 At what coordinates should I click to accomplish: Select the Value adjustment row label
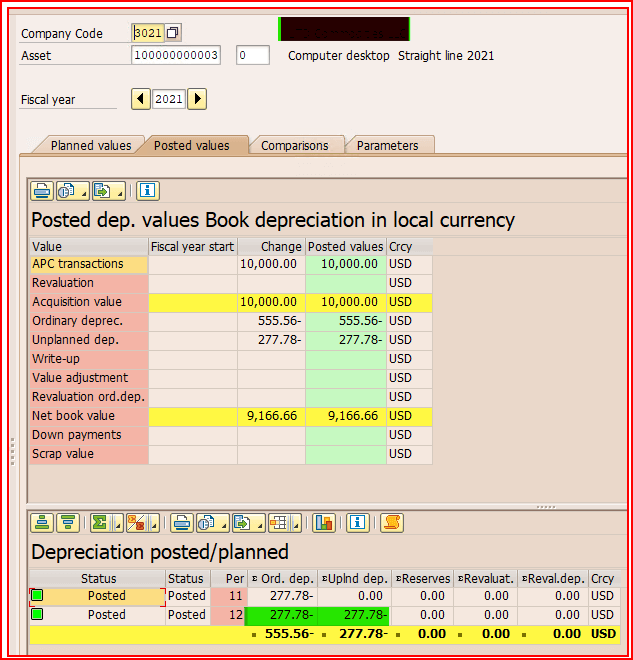click(89, 378)
